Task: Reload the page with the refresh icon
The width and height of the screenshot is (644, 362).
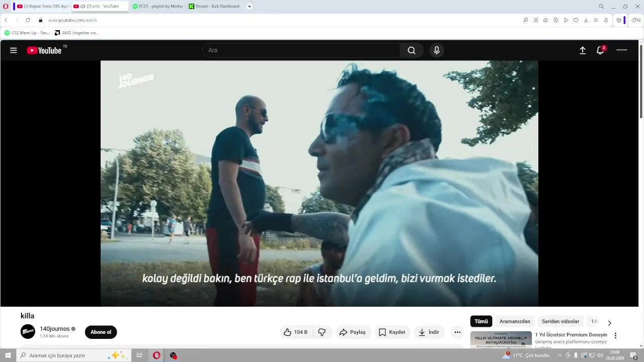Action: [28, 20]
